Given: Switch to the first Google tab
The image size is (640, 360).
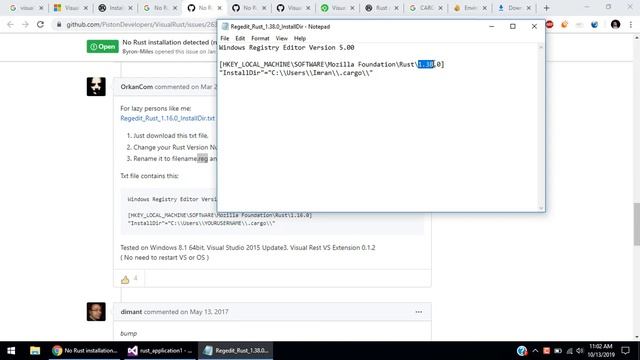Looking at the screenshot, I should 25,8.
